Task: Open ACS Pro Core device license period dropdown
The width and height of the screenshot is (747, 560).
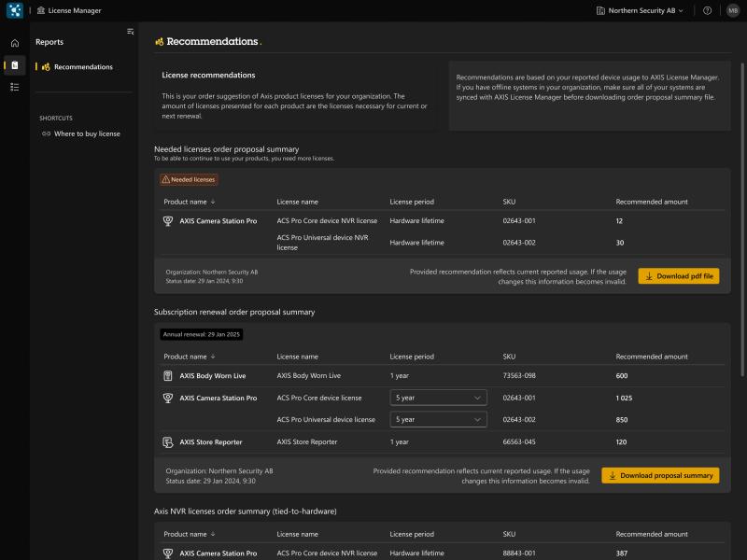Action: pos(438,398)
